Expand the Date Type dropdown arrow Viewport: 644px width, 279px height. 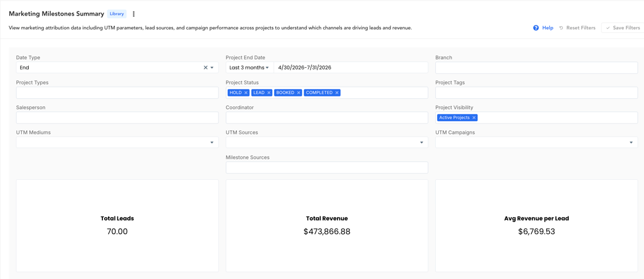click(212, 68)
